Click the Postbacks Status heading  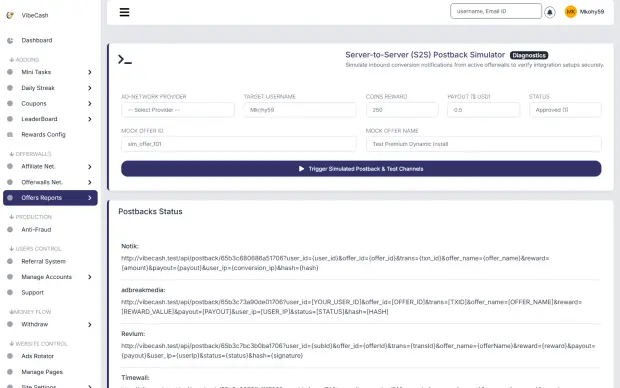click(150, 212)
